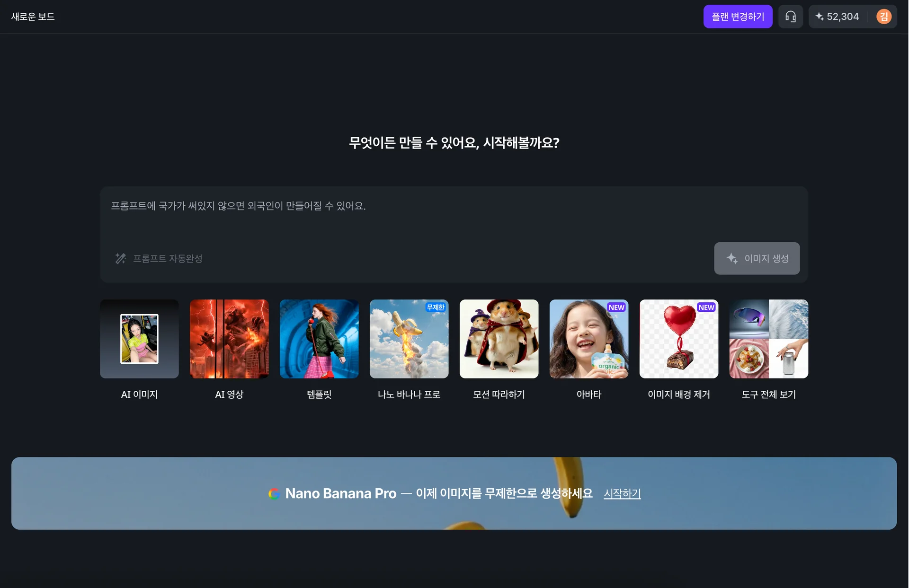
Task: Click the 플랜 변경하기 button
Action: [x=738, y=17]
